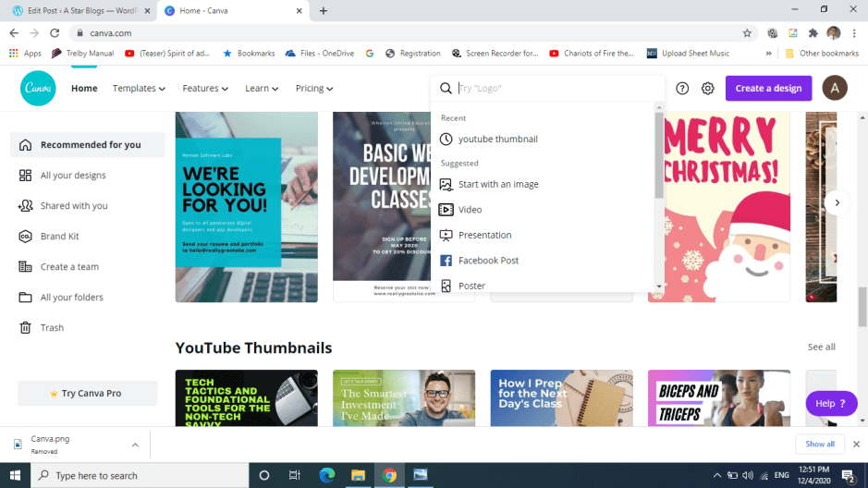Click the page vertical scrollbar

(x=862, y=307)
